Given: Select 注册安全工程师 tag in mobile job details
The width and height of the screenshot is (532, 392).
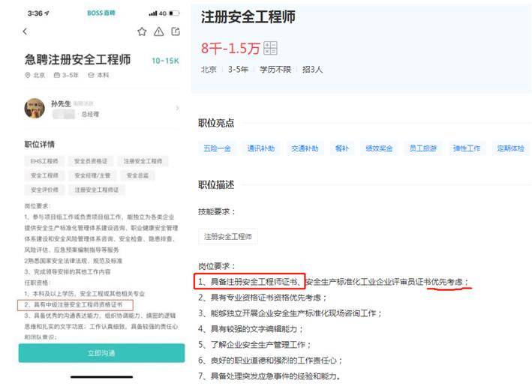Looking at the screenshot, I should point(143,161).
